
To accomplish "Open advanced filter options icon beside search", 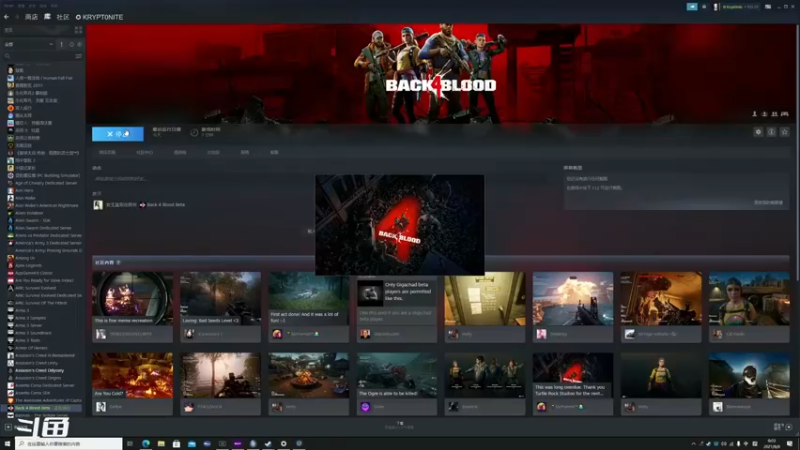I will point(78,56).
